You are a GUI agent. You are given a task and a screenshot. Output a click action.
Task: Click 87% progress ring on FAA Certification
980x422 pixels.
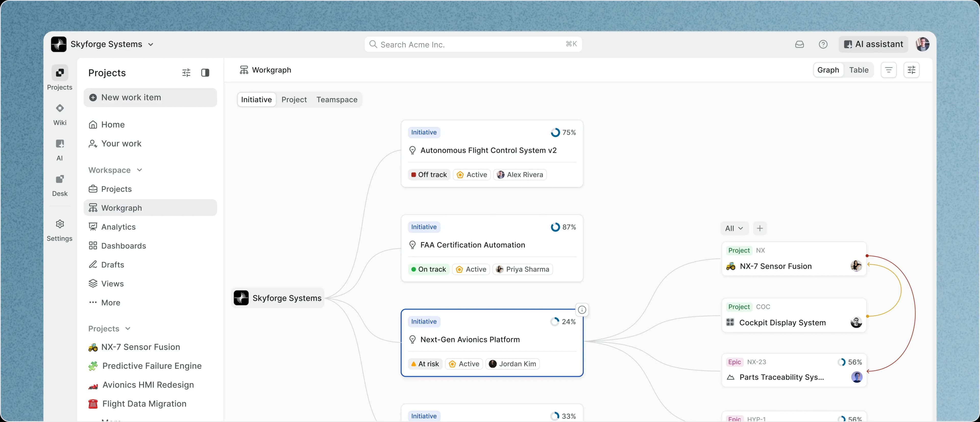(555, 227)
